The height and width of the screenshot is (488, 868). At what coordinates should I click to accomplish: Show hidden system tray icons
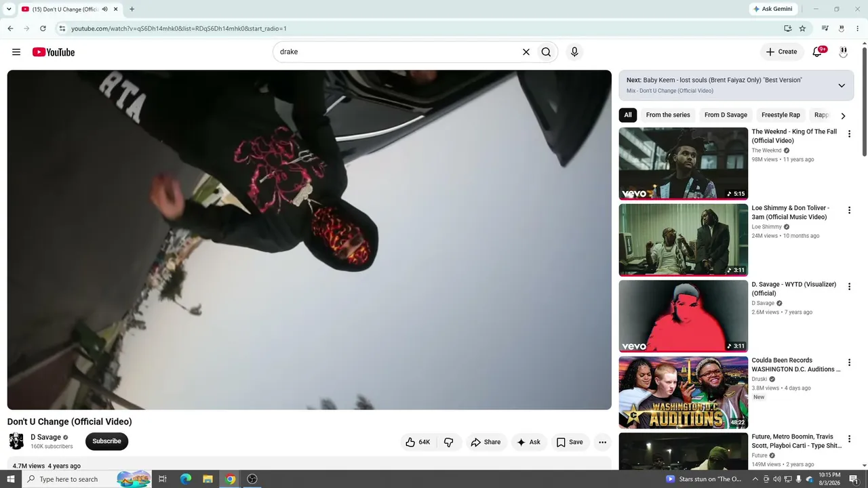[755, 479]
